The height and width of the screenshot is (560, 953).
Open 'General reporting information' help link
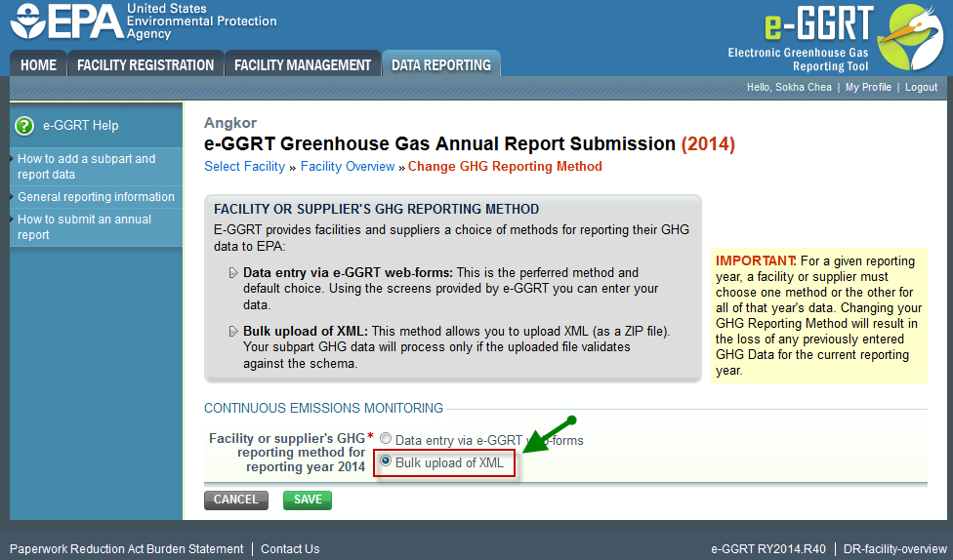tap(96, 197)
